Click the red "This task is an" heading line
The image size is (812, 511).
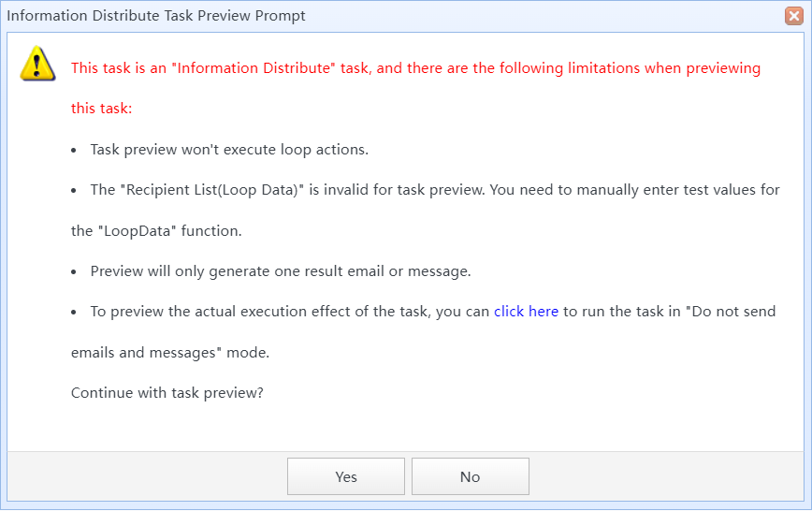click(x=415, y=68)
